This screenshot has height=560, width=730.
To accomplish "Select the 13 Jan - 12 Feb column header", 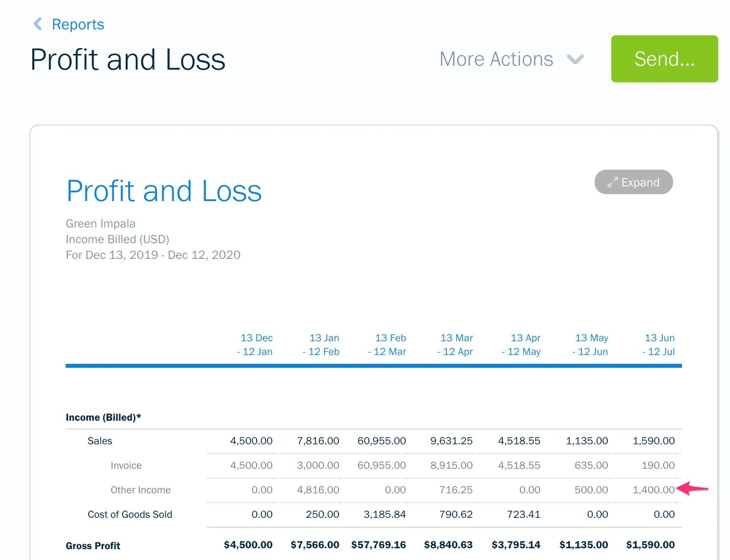I will [x=321, y=345].
